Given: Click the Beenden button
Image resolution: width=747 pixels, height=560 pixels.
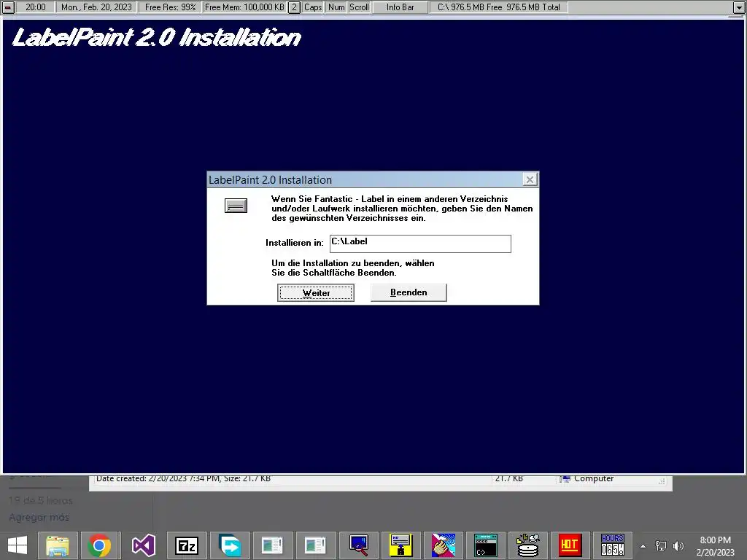Looking at the screenshot, I should (409, 292).
